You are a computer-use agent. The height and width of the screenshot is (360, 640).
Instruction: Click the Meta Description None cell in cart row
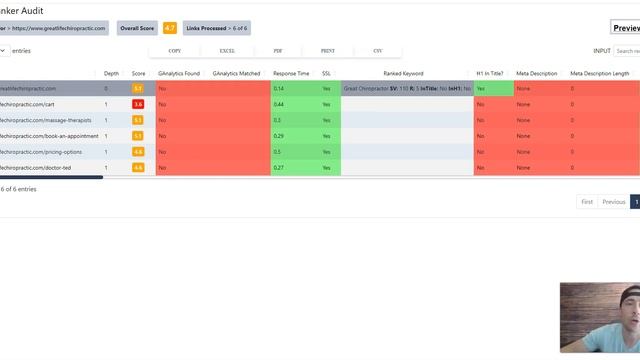pyautogui.click(x=541, y=104)
